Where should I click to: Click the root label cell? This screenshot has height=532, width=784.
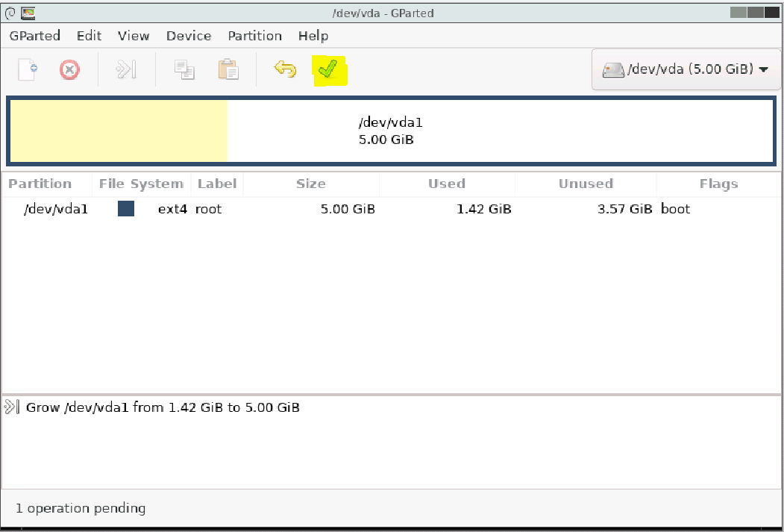coord(209,209)
